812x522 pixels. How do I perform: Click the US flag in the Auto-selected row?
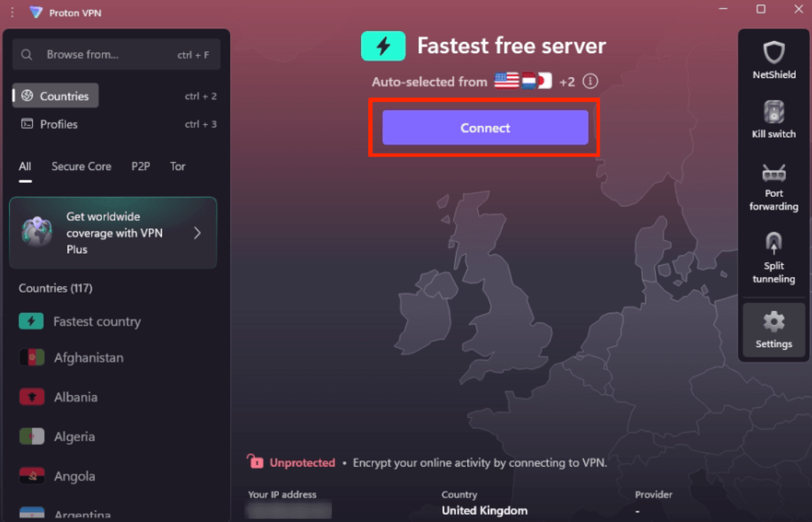[x=505, y=81]
